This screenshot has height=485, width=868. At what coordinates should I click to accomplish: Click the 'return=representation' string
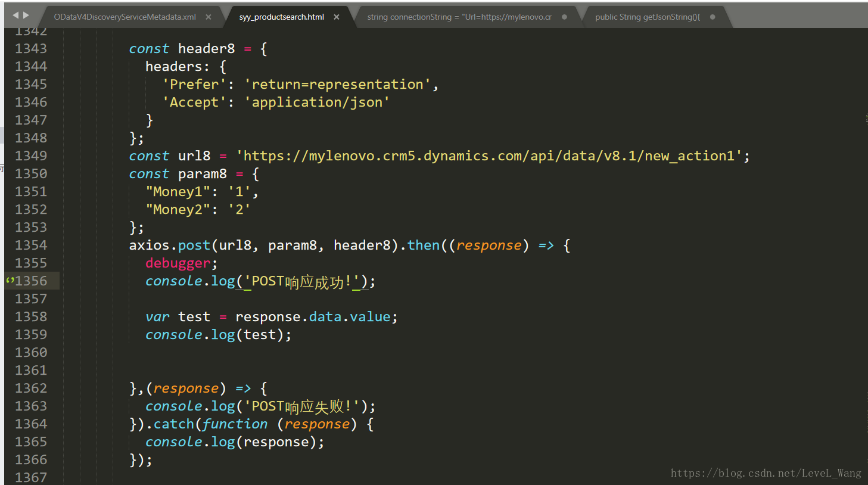click(337, 84)
